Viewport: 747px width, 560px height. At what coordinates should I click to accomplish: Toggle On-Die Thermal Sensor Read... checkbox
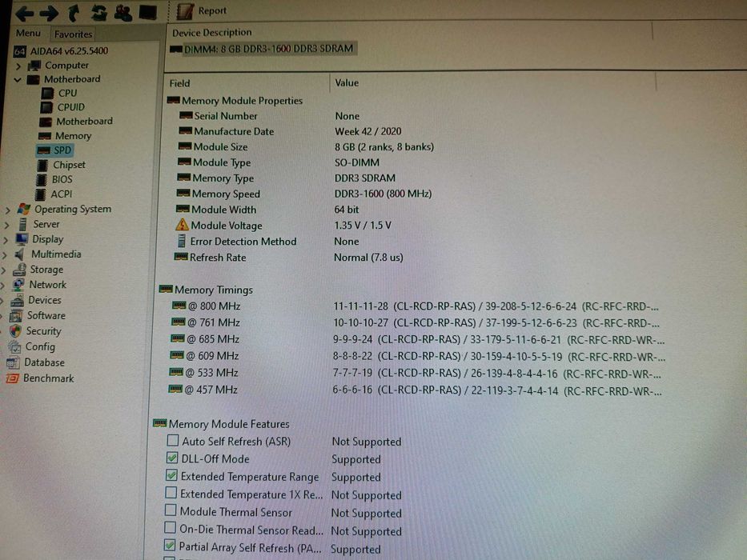click(170, 528)
